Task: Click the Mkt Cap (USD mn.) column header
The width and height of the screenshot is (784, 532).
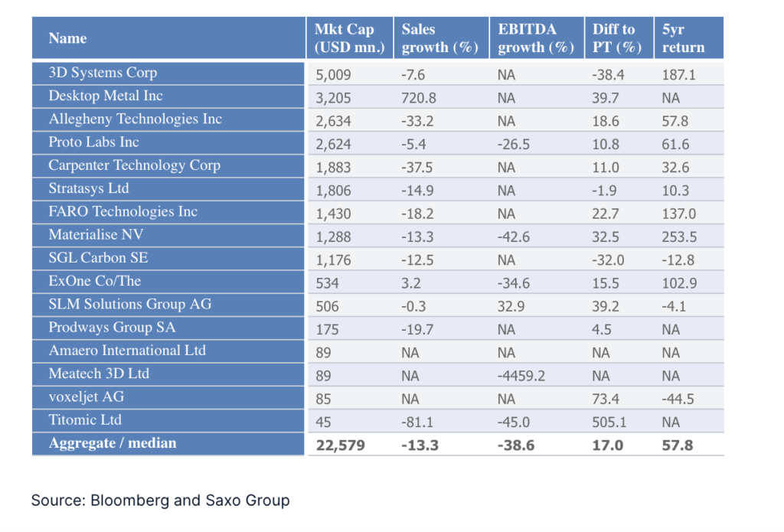Action: pos(345,38)
